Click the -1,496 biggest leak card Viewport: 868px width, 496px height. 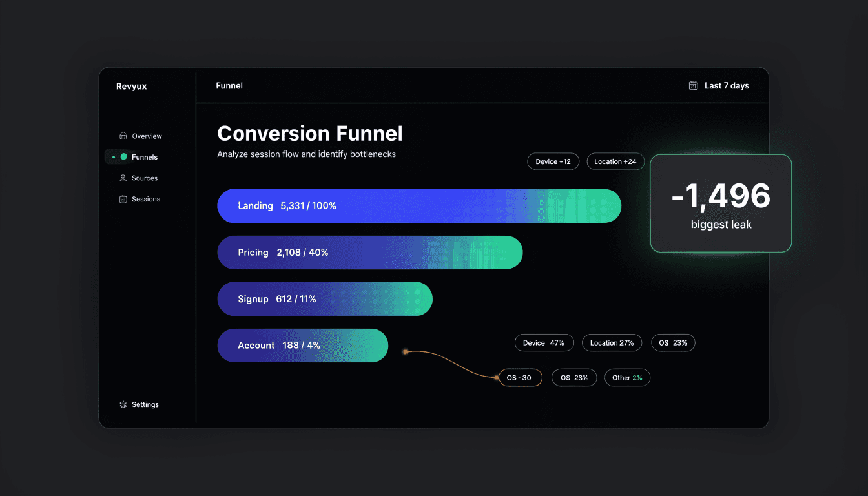pos(721,203)
